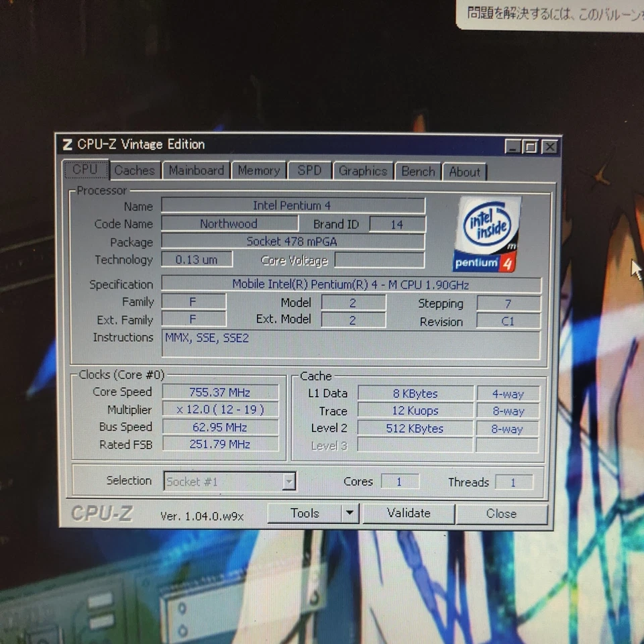Switch to the Graphics tab
The height and width of the screenshot is (644, 644).
click(x=362, y=171)
